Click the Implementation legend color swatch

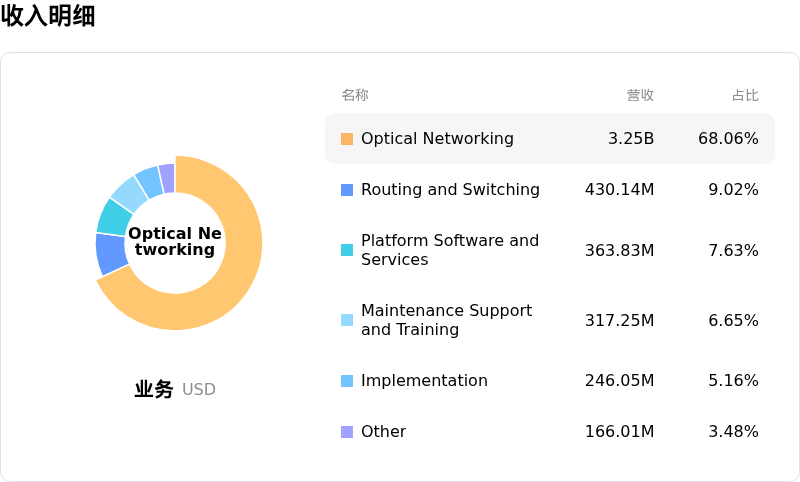(x=347, y=381)
